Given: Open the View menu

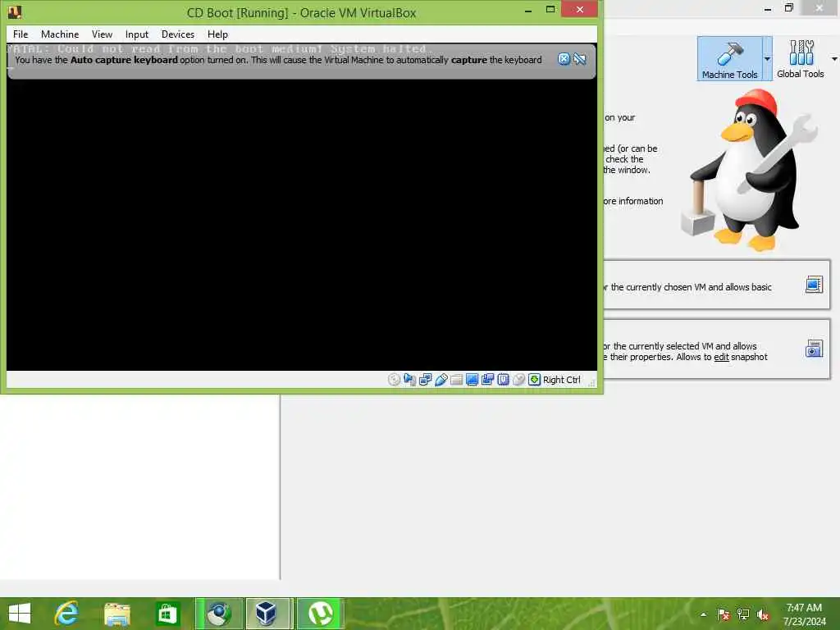Looking at the screenshot, I should click(102, 34).
